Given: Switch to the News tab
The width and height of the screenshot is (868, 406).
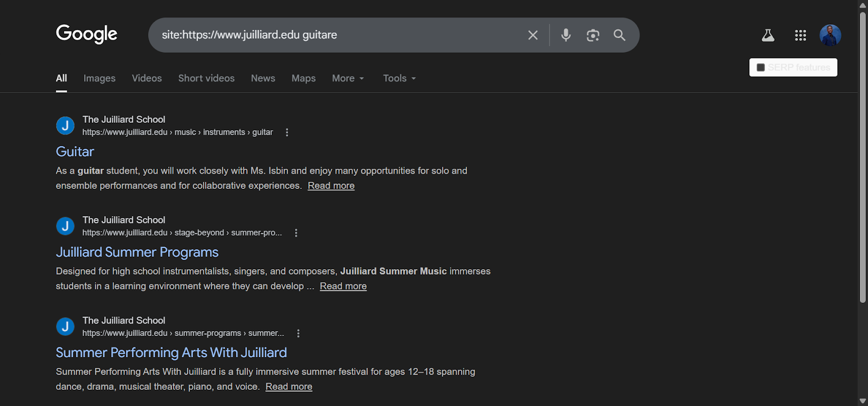Looking at the screenshot, I should coord(263,78).
